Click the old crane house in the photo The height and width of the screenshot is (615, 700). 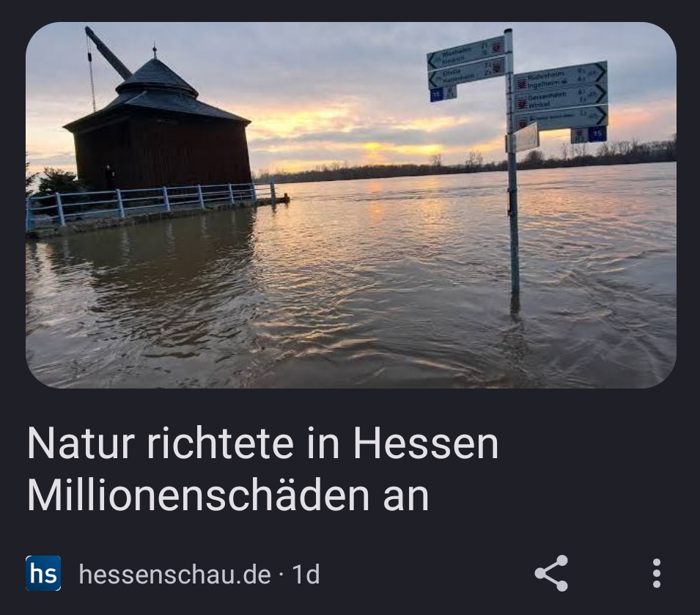(158, 125)
